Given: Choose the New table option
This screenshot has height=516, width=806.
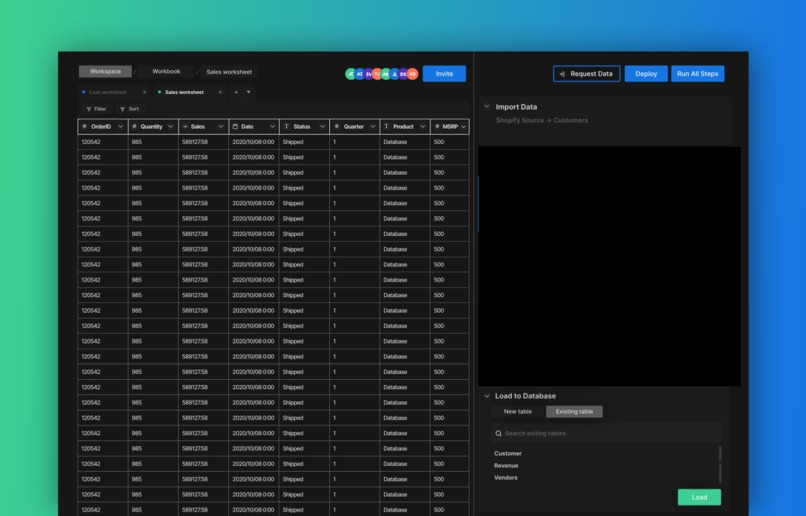Looking at the screenshot, I should tap(518, 412).
